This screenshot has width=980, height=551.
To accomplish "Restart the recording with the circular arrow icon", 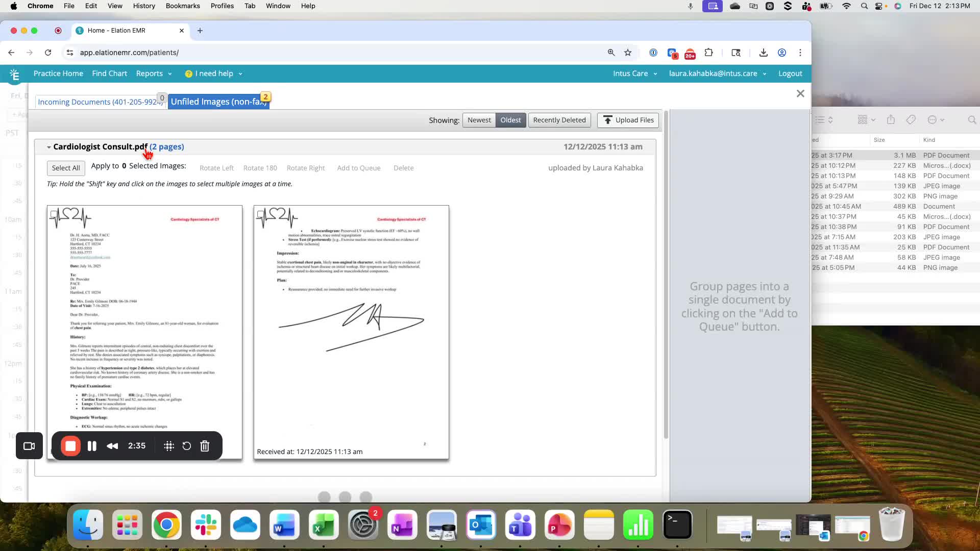I will (187, 446).
